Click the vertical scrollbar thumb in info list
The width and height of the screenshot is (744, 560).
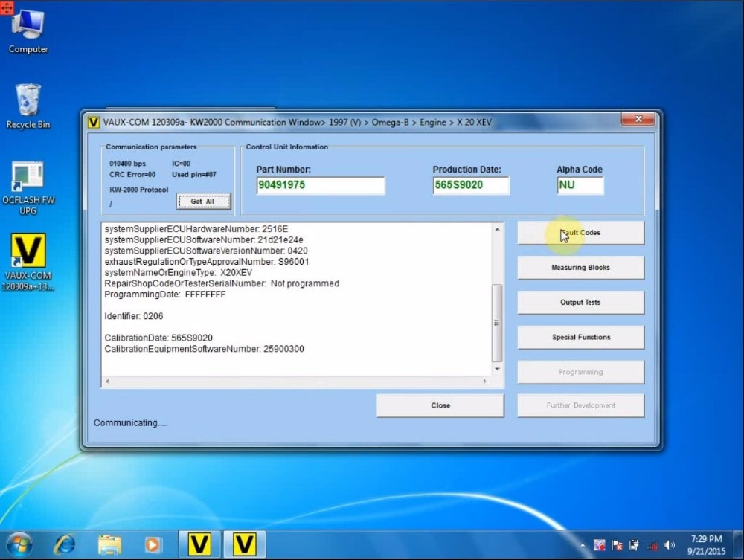(497, 323)
